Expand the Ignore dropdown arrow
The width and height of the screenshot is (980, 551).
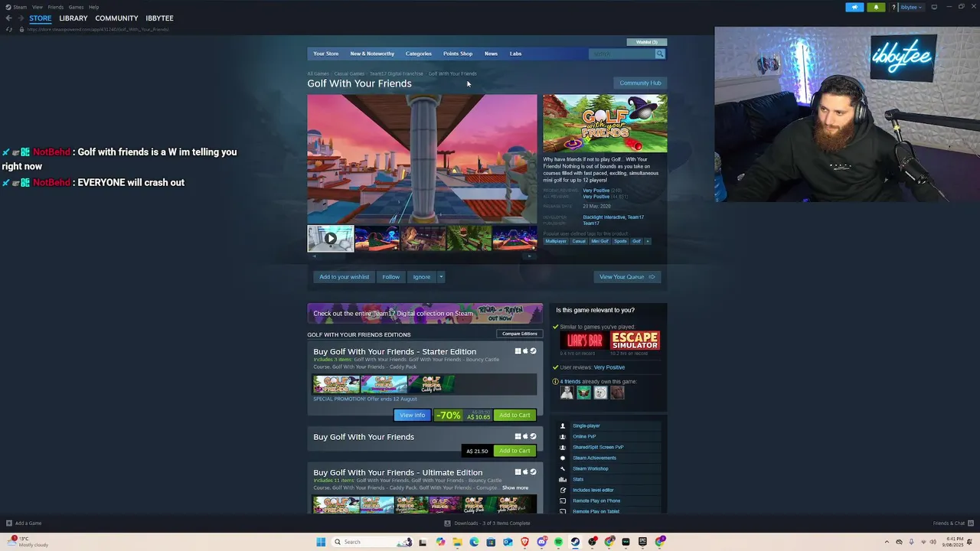441,277
